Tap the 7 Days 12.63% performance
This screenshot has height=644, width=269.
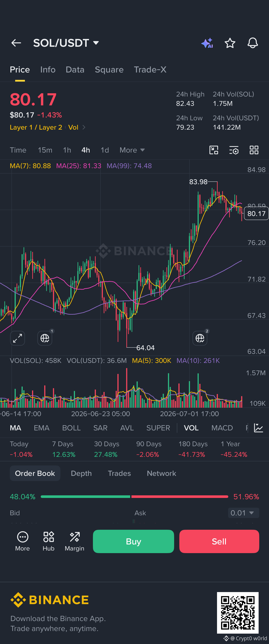point(63,449)
